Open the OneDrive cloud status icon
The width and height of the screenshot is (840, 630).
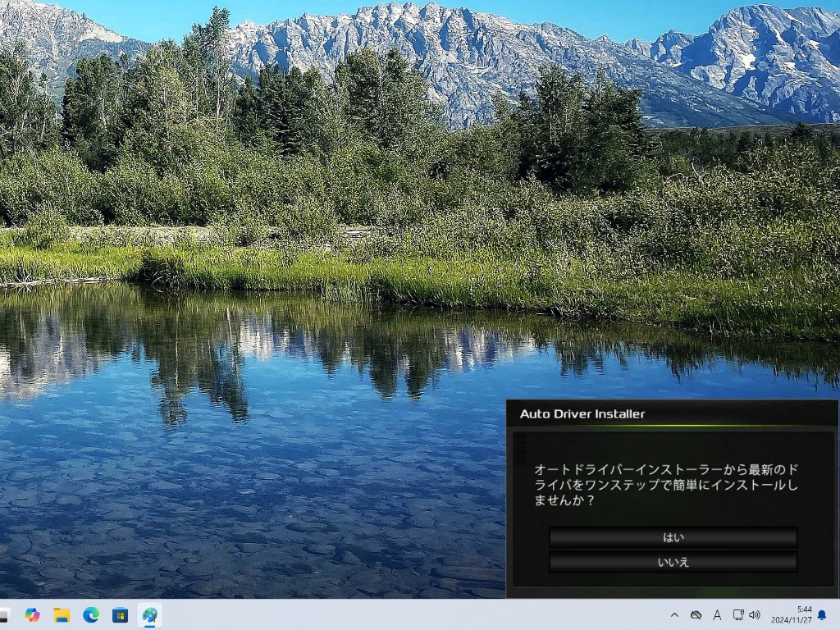pos(696,614)
